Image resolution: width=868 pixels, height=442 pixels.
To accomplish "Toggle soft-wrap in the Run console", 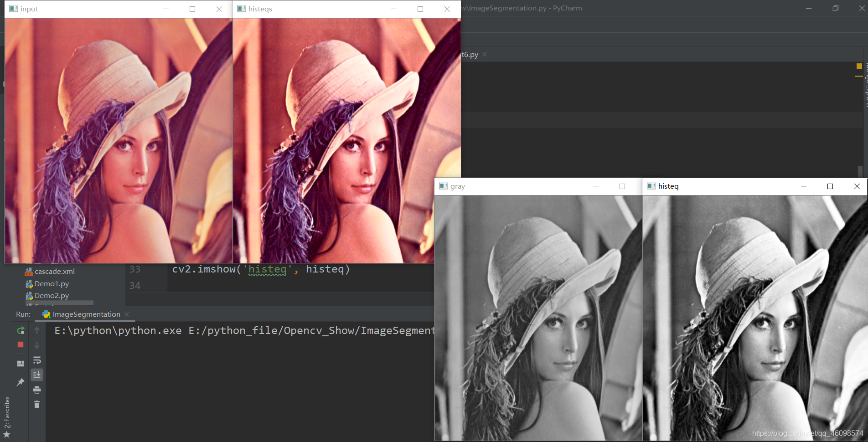I will 37,360.
